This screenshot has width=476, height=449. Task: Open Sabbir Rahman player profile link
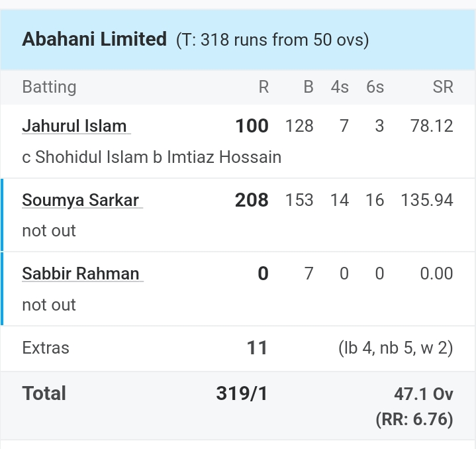[x=83, y=274]
